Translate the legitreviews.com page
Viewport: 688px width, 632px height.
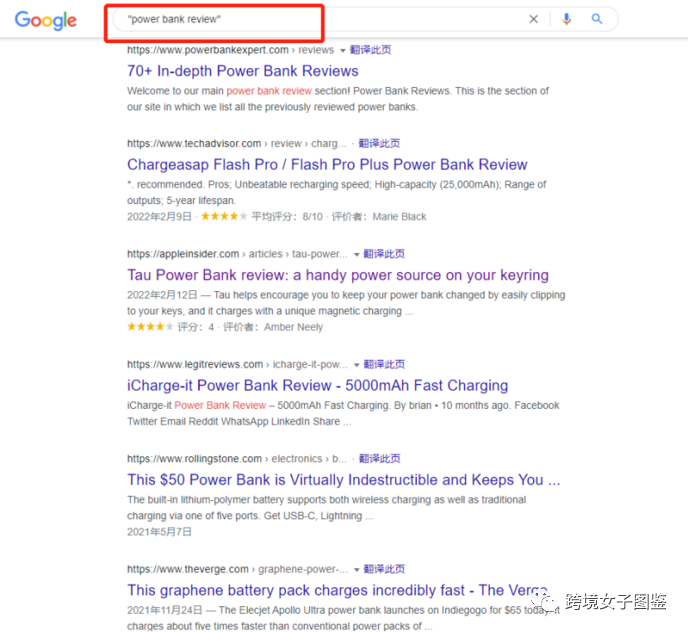tap(384, 364)
